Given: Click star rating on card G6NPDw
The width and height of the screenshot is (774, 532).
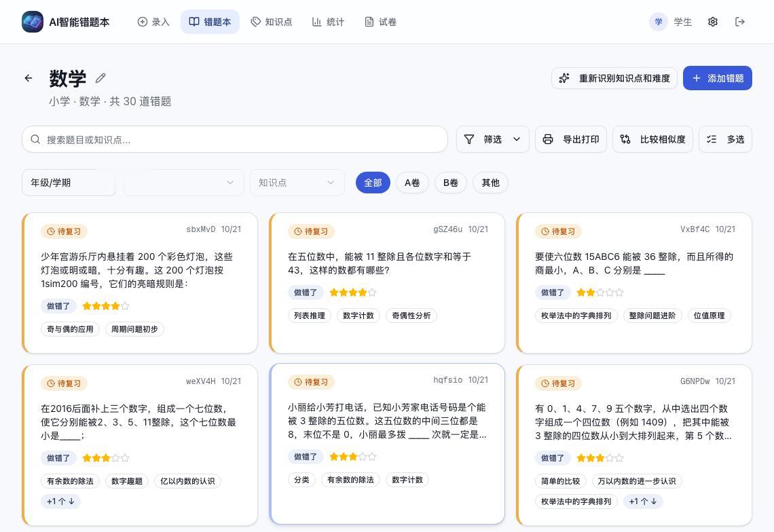Looking at the screenshot, I should click(600, 458).
